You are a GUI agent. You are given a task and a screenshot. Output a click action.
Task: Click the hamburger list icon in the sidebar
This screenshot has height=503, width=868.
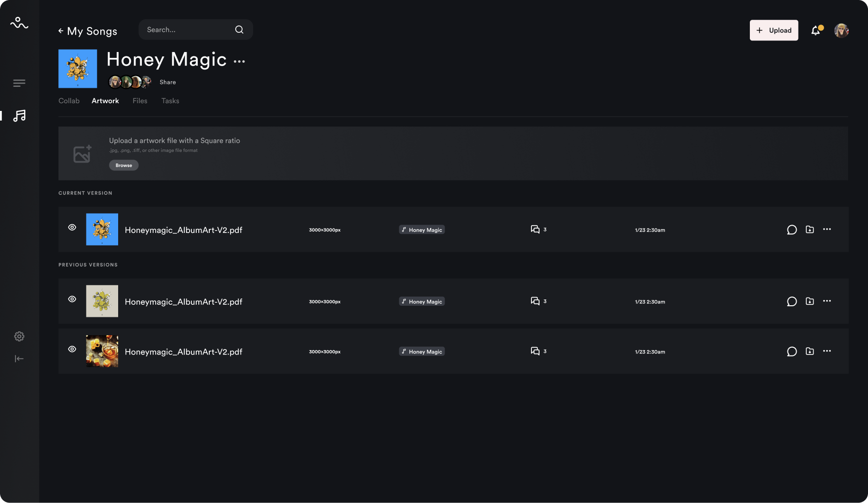(19, 83)
